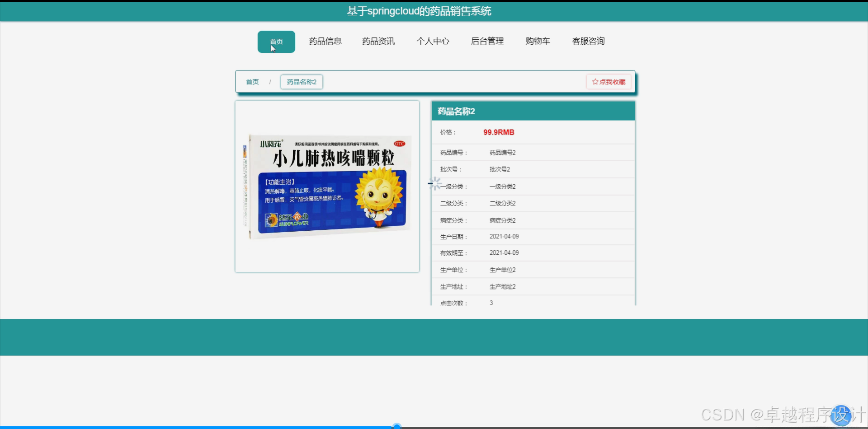Click the 小儿肺热咳喘颗粒 product image
This screenshot has width=868, height=429.
click(327, 185)
